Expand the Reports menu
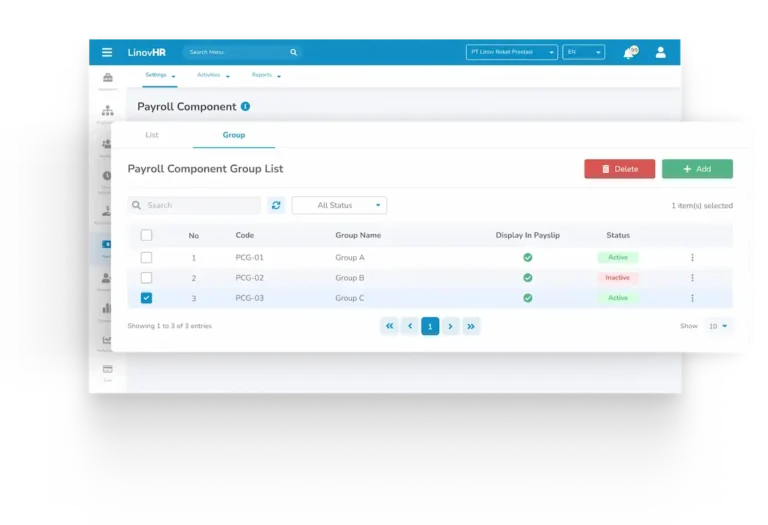The width and height of the screenshot is (768, 525). 266,75
